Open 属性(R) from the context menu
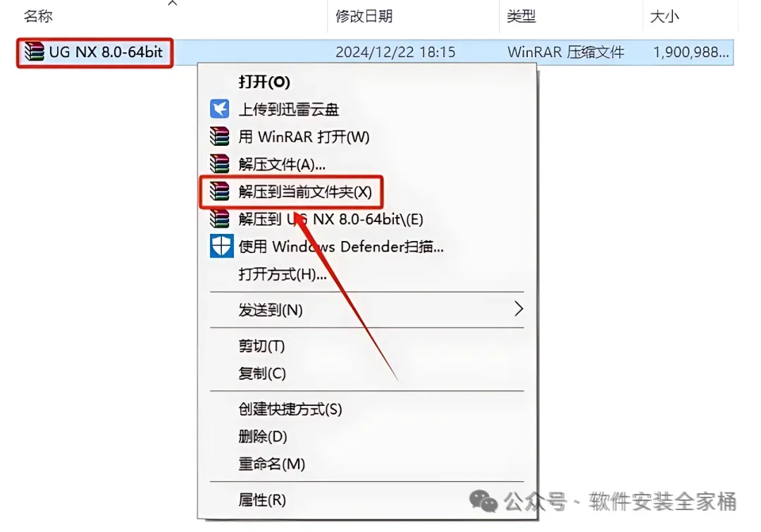 click(x=262, y=500)
